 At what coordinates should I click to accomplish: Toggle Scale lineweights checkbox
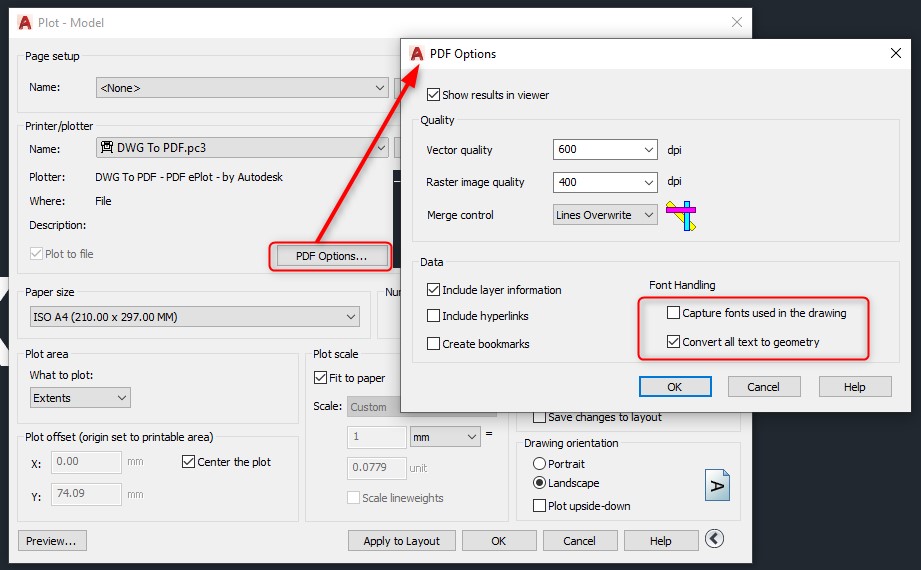point(354,498)
